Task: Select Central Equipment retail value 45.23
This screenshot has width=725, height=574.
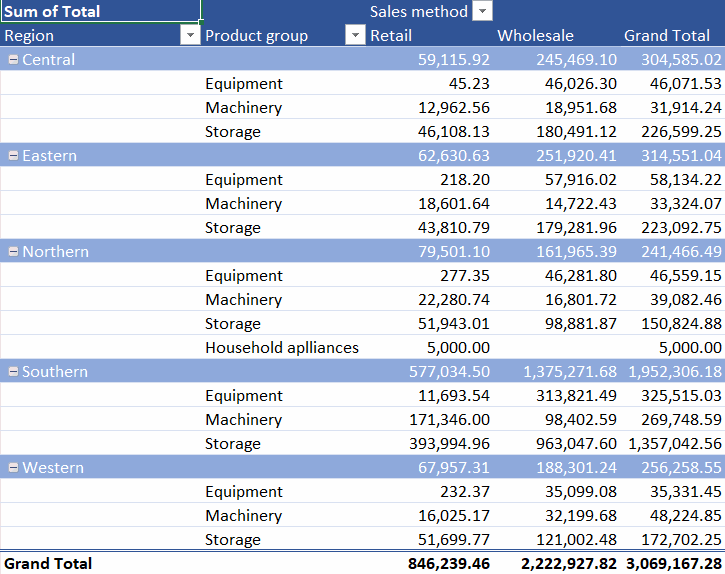Action: pyautogui.click(x=469, y=84)
